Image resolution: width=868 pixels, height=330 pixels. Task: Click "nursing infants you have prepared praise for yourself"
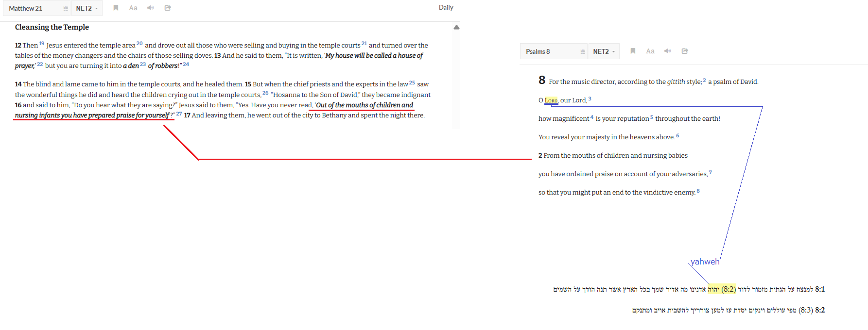tap(92, 115)
